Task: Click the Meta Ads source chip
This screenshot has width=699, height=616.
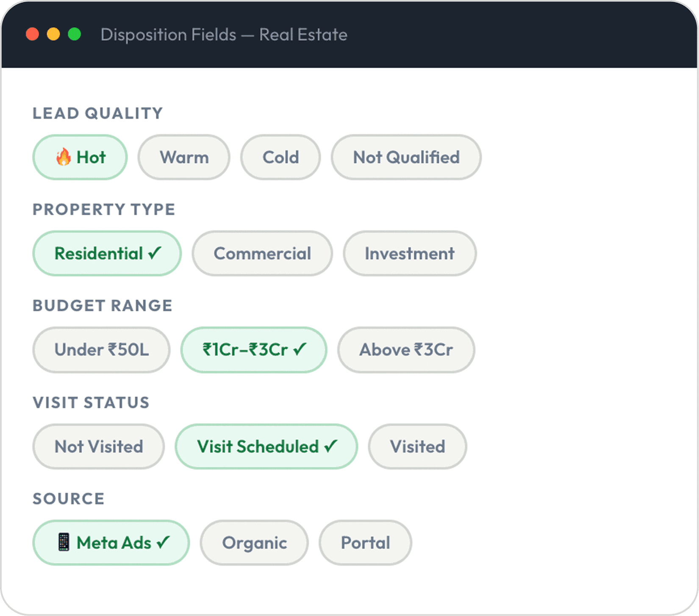Action: point(111,543)
